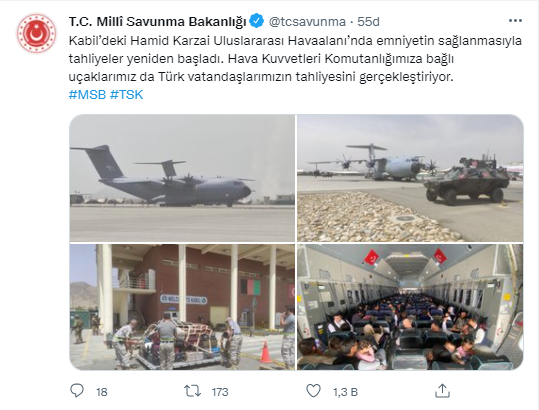This screenshot has width=539, height=410.
Task: Click the Ministry emblem profile avatar
Action: pos(36,33)
